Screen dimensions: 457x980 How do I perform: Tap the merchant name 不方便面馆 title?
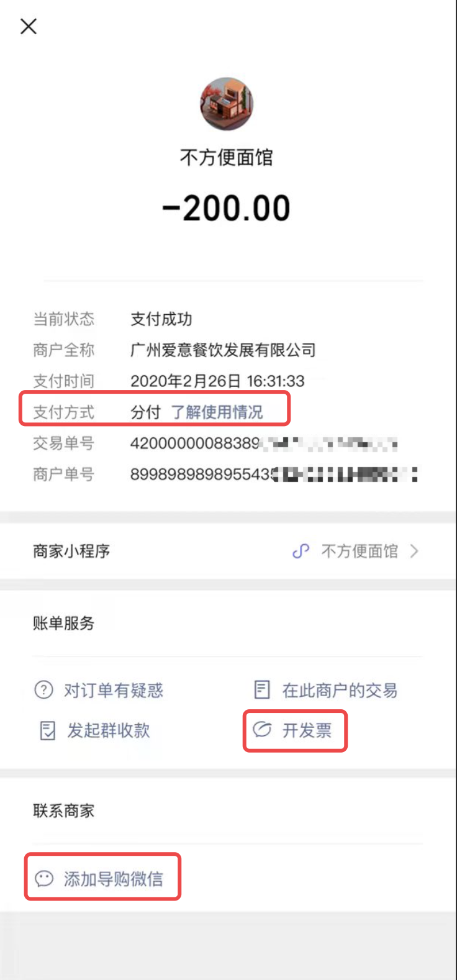tap(227, 157)
